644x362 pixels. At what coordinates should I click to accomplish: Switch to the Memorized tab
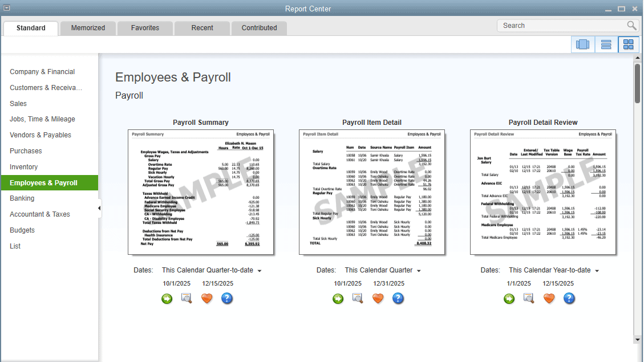(87, 27)
